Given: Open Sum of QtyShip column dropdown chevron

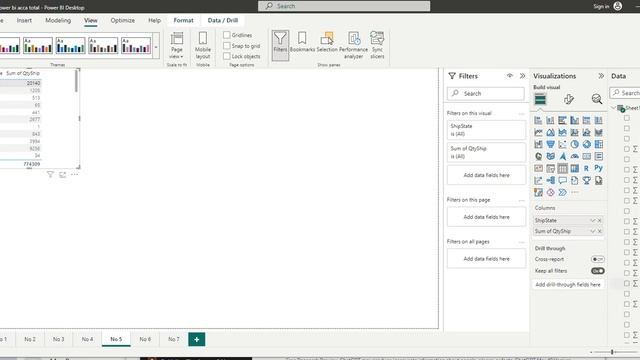Looking at the screenshot, I should (x=593, y=231).
